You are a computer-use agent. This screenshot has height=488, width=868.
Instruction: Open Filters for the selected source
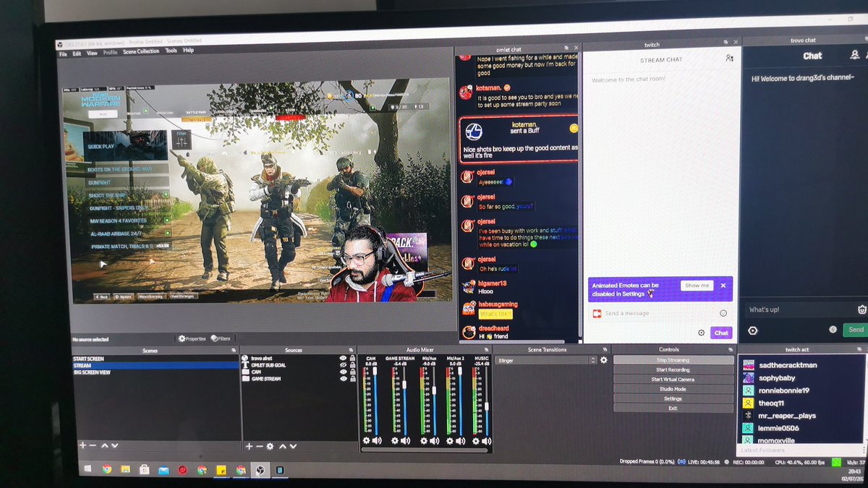[x=224, y=338]
